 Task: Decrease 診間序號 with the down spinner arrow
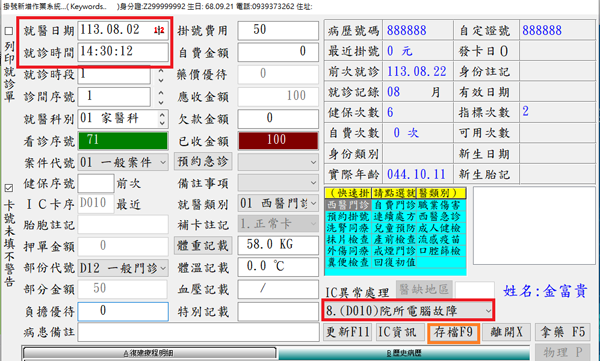tap(161, 102)
